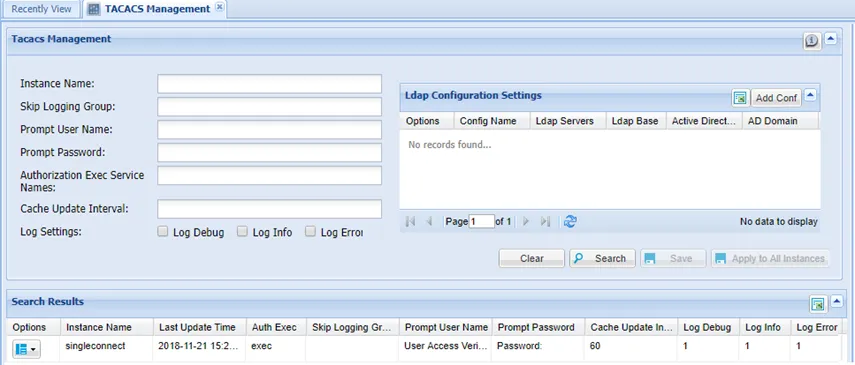Click the Add Conf button
Image resolution: width=855 pixels, height=365 pixels.
pos(776,98)
